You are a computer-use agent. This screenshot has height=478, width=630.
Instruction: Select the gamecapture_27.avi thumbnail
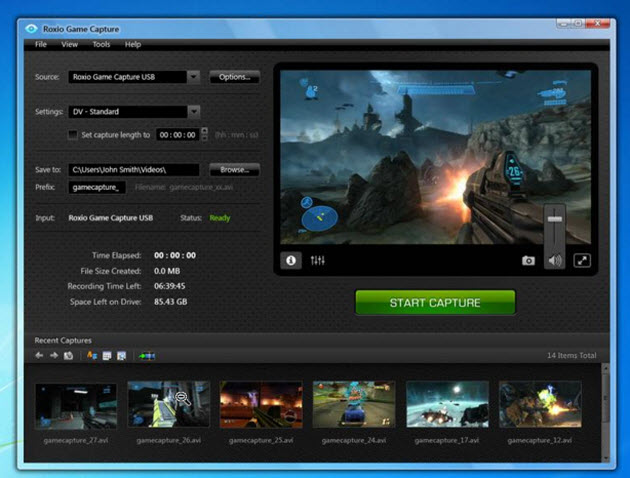click(76, 407)
